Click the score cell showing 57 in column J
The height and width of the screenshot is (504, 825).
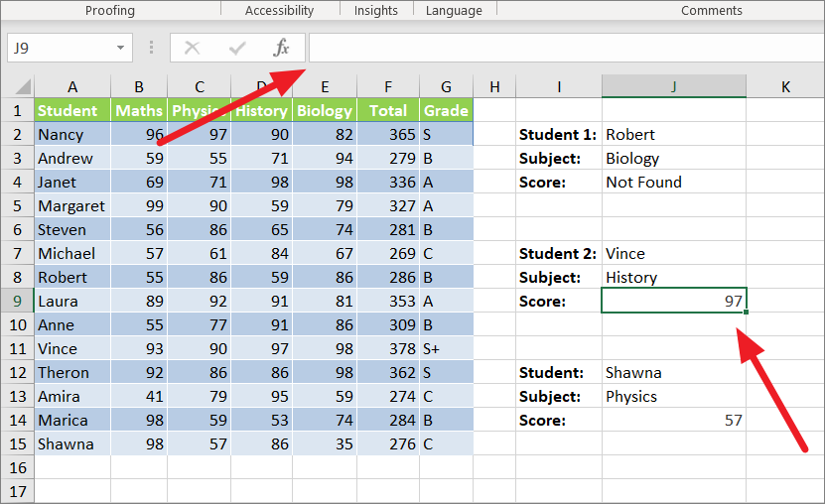(674, 421)
